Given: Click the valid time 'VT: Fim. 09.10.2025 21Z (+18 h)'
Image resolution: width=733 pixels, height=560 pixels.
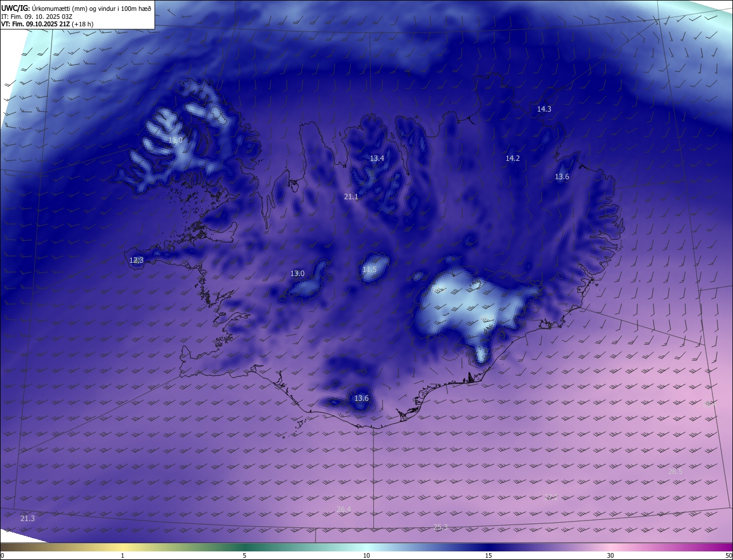Looking at the screenshot, I should 47,24.
